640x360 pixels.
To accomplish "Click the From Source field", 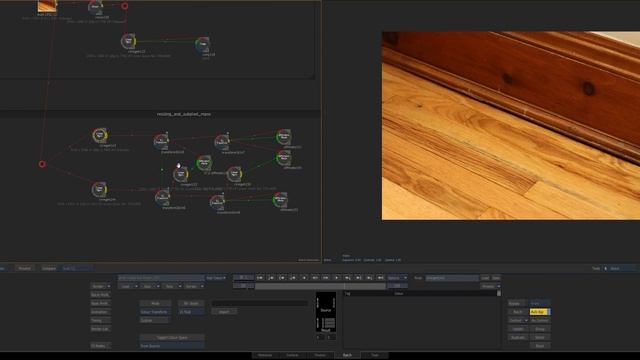I will (x=172, y=346).
